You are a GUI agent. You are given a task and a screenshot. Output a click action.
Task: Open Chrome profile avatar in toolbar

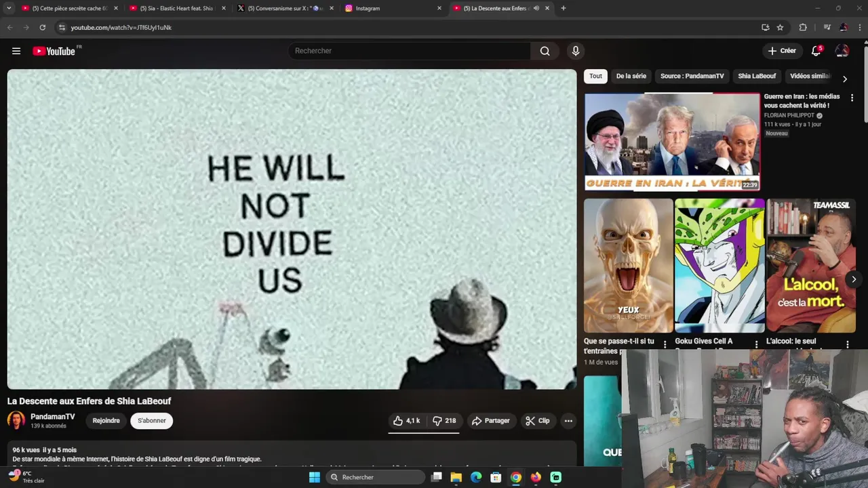(844, 28)
